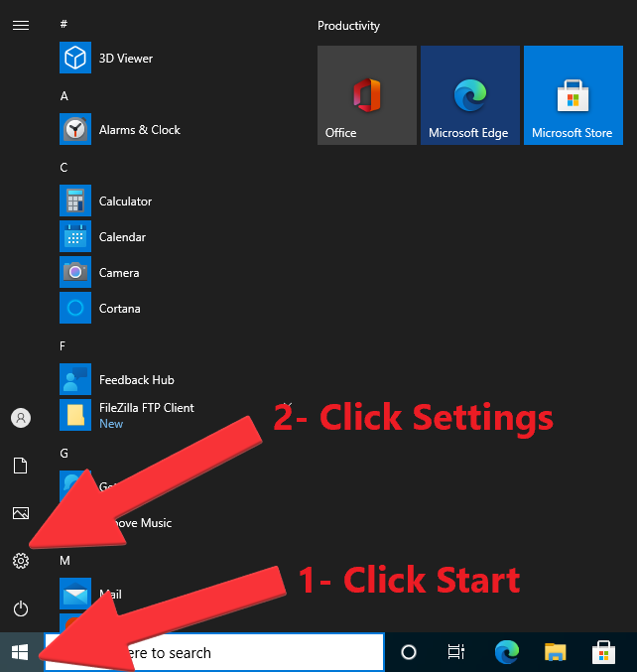Expand the Start menu hamburger button

click(20, 25)
